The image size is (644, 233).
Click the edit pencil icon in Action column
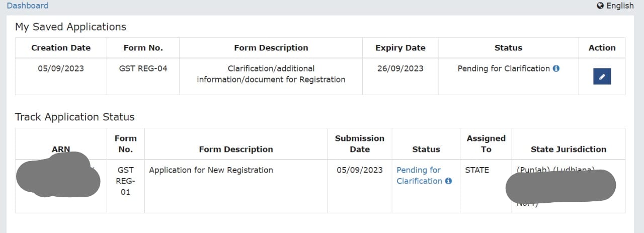(x=602, y=76)
